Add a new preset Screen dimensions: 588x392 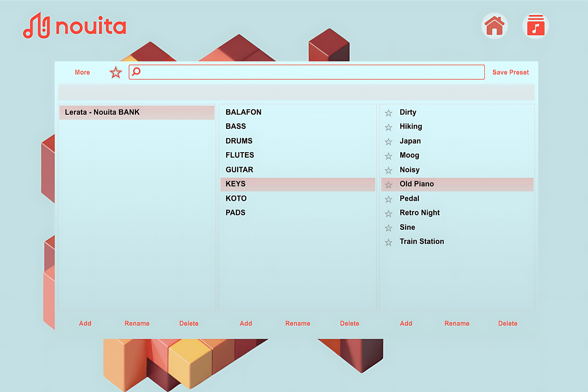(406, 323)
